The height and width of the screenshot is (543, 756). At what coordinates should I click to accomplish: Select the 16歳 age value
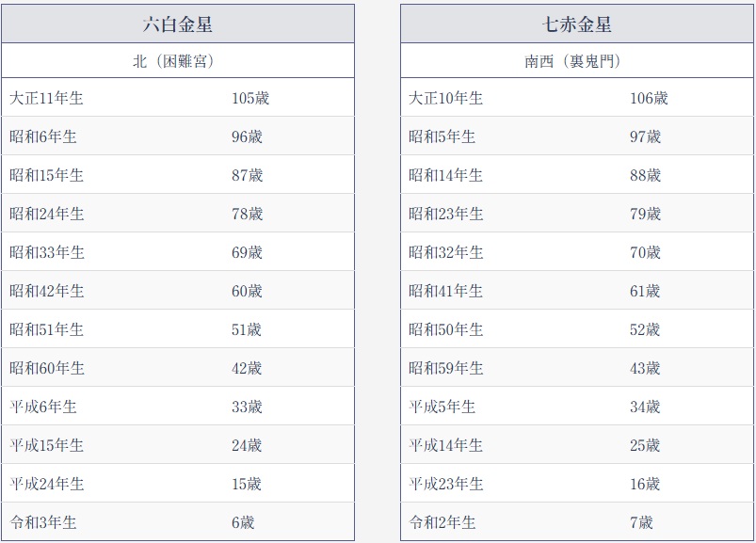click(x=645, y=484)
